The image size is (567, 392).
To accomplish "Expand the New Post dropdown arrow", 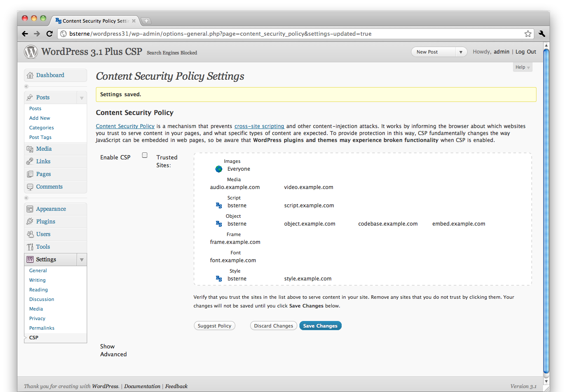I will [x=461, y=52].
